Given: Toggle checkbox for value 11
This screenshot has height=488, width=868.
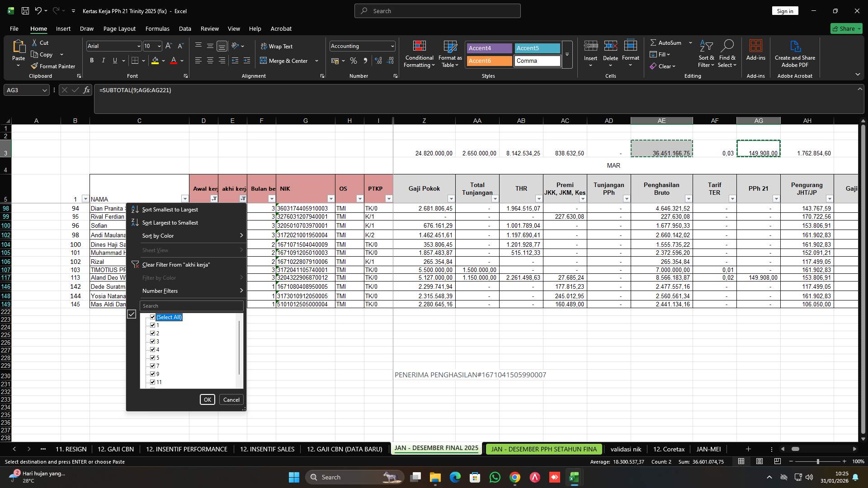Looking at the screenshot, I should click(x=153, y=382).
